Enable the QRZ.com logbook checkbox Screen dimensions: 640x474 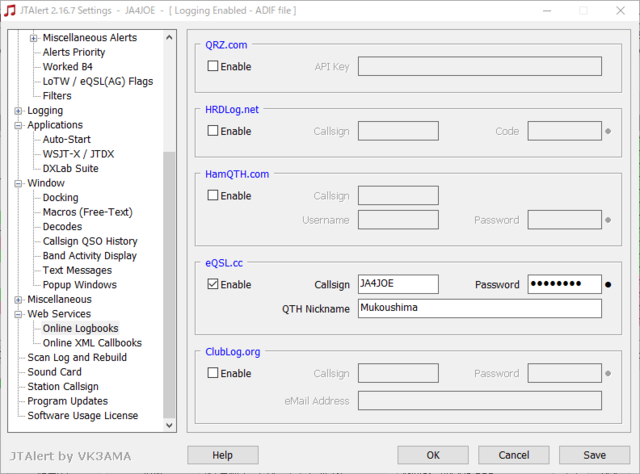coord(213,66)
